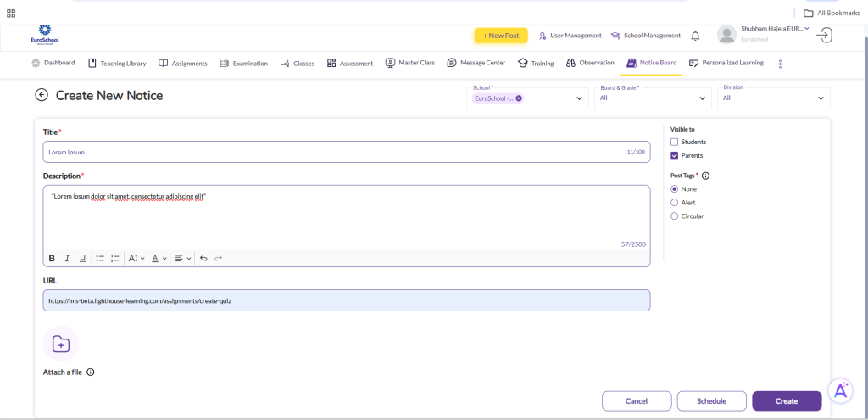Enable the Students visibility checkbox
This screenshot has height=420, width=868.
pos(675,142)
